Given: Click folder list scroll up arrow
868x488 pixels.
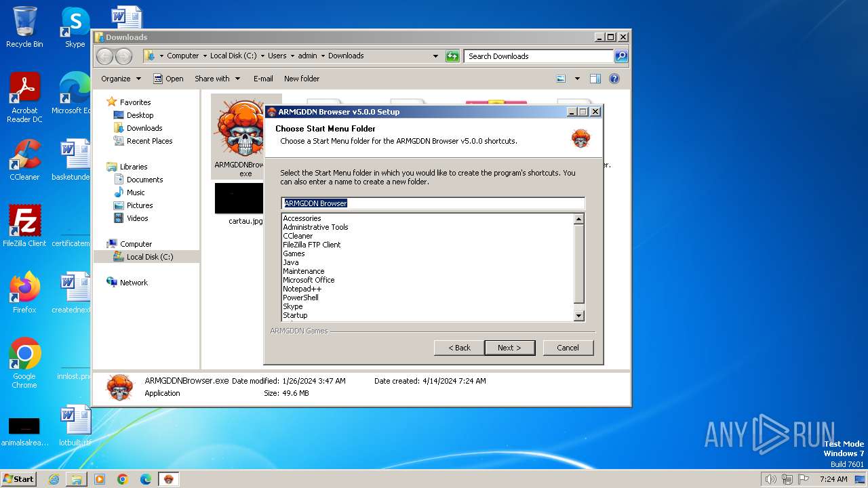Looking at the screenshot, I should click(x=578, y=218).
